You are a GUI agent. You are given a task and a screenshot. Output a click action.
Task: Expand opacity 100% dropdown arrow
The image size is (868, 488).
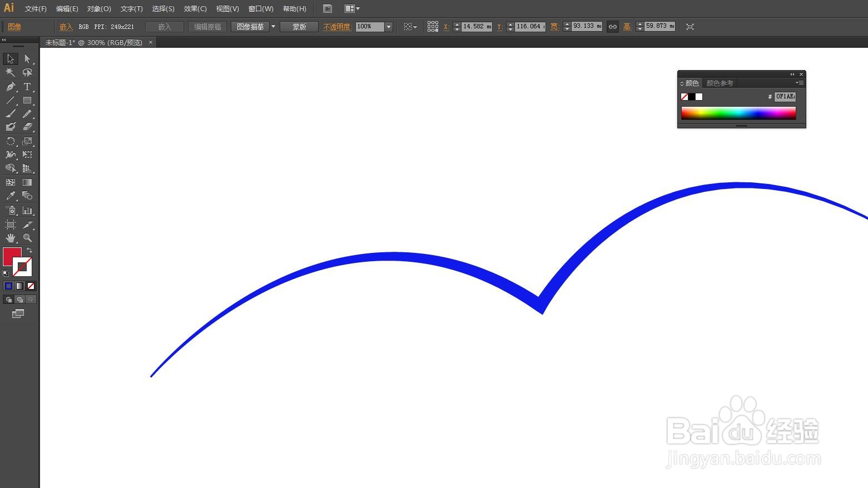coord(389,27)
